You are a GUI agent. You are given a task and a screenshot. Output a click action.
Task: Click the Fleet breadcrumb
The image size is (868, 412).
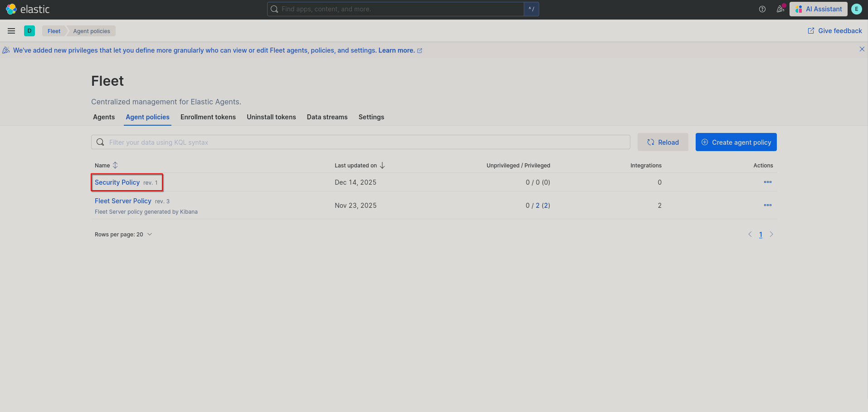pyautogui.click(x=54, y=31)
